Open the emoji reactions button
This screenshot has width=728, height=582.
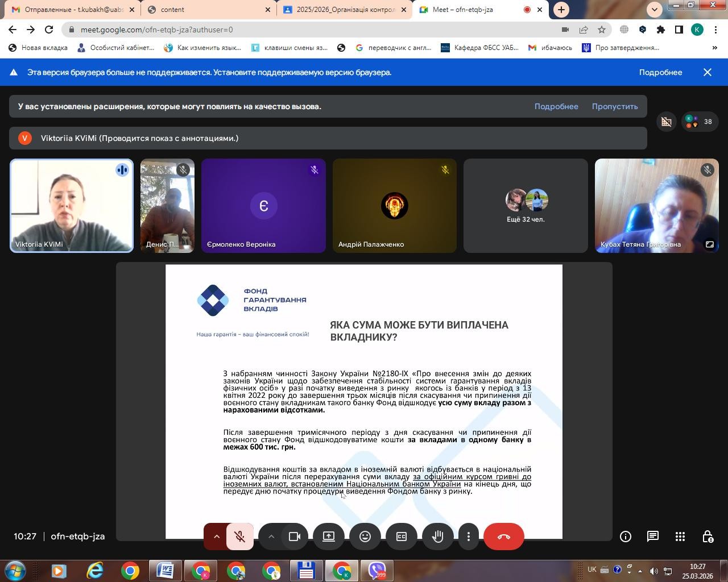(365, 537)
